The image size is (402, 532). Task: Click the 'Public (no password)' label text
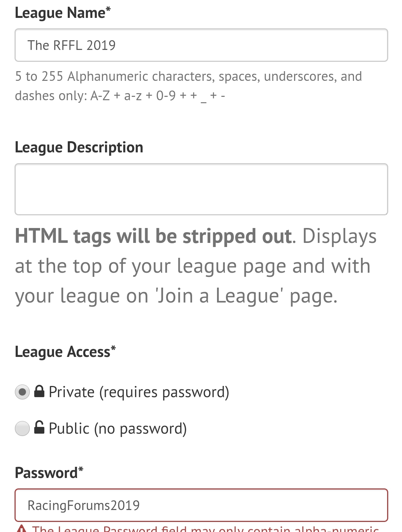(118, 429)
